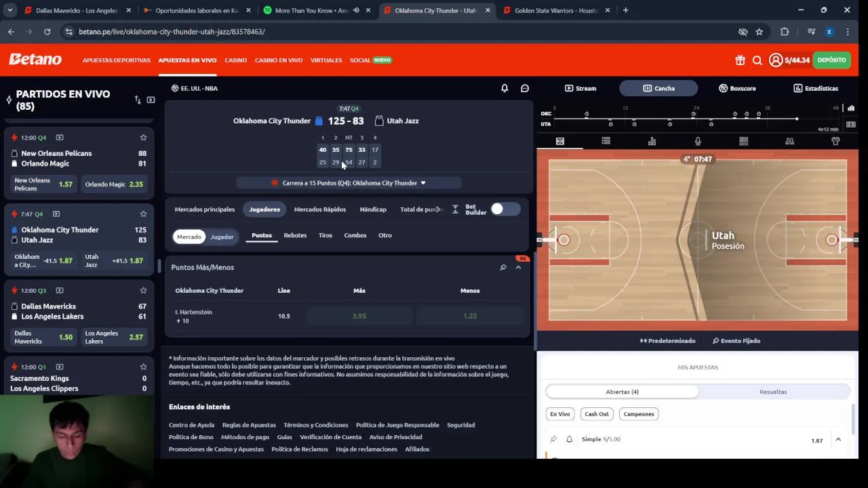The image size is (868, 488).
Task: Open stream icon on Pelicans match card
Action: pos(59,138)
